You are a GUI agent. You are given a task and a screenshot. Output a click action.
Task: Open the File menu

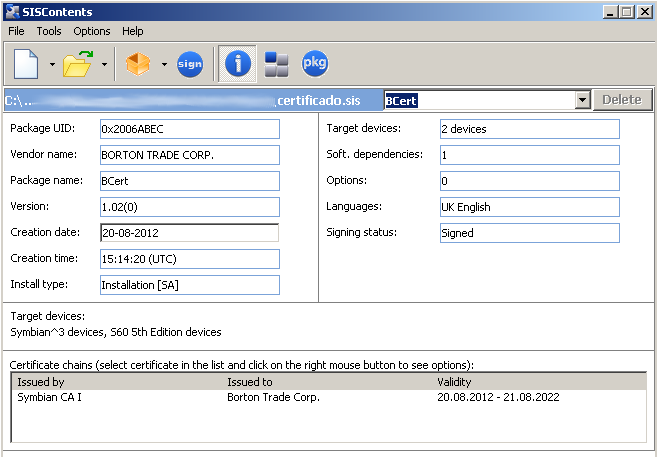pos(16,31)
